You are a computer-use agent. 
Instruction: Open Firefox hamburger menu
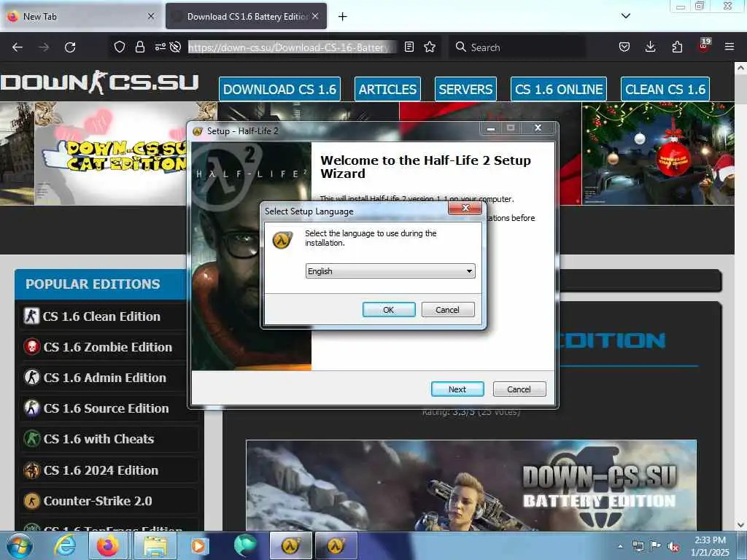pyautogui.click(x=729, y=47)
